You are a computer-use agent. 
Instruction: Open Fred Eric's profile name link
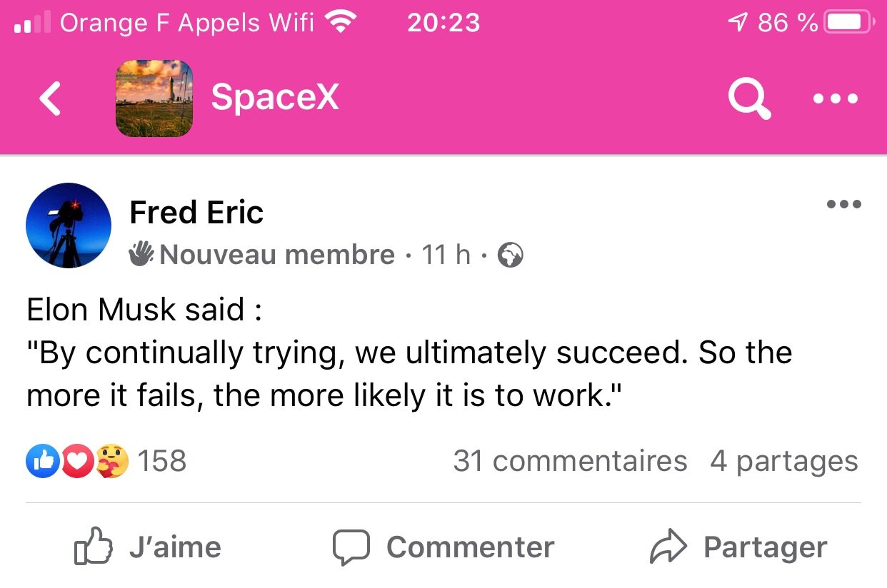[x=196, y=213]
